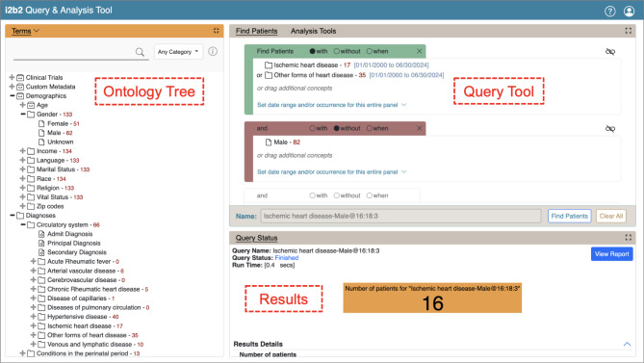Switch to the Analysis Tools tab
The width and height of the screenshot is (644, 363).
(314, 31)
